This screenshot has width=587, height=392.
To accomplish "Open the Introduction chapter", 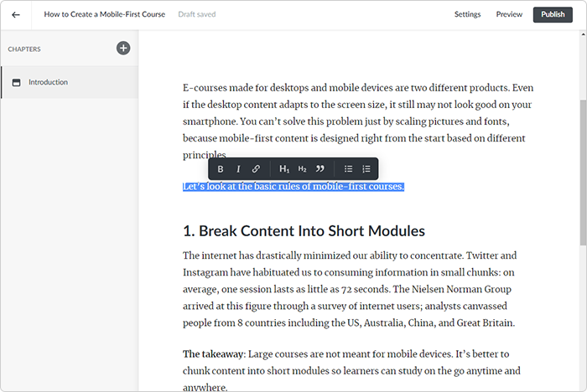I will click(x=70, y=82).
